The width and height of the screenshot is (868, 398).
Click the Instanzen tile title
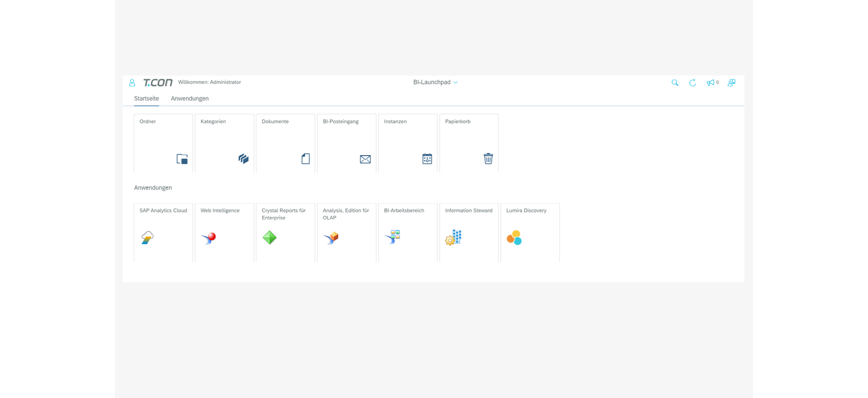(x=396, y=121)
